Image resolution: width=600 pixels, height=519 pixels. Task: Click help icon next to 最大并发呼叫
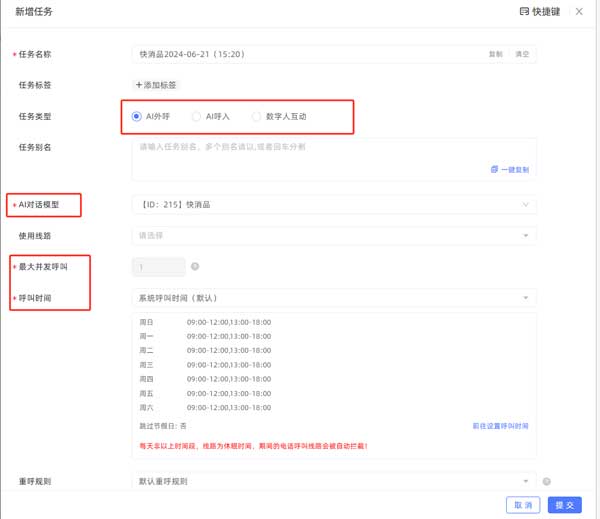195,267
